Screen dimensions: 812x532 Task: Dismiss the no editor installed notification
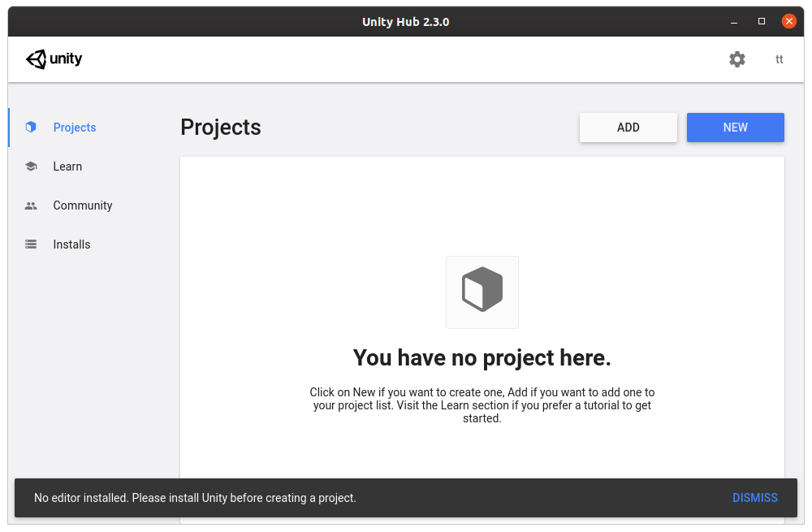[x=755, y=498]
